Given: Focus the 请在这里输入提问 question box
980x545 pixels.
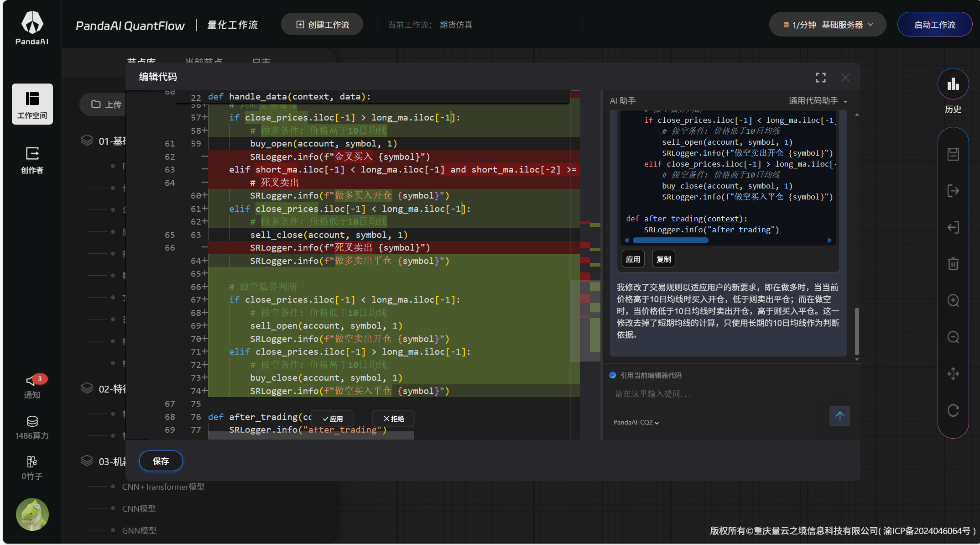Looking at the screenshot, I should coord(730,394).
